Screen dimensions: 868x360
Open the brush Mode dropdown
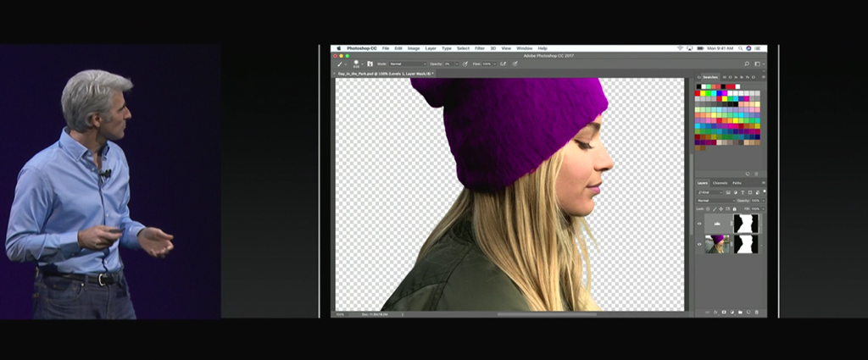point(408,64)
